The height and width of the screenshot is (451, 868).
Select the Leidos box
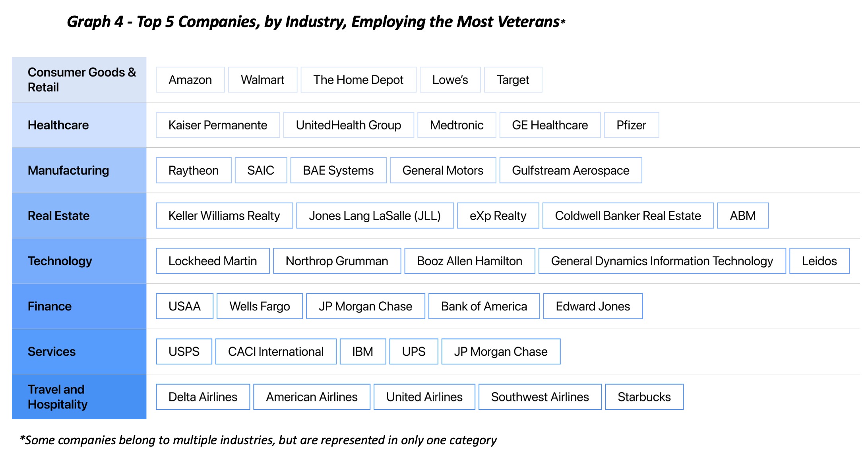[x=819, y=261]
